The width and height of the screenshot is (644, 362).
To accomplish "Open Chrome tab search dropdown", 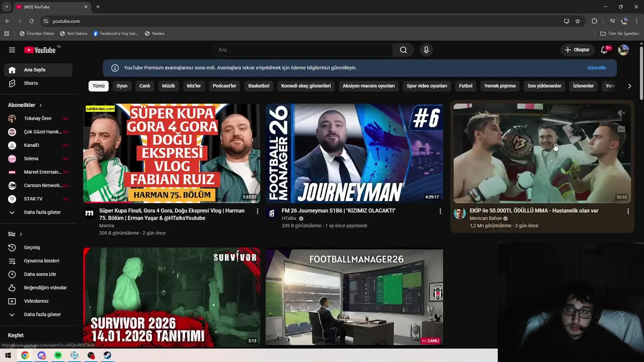I will pos(7,7).
